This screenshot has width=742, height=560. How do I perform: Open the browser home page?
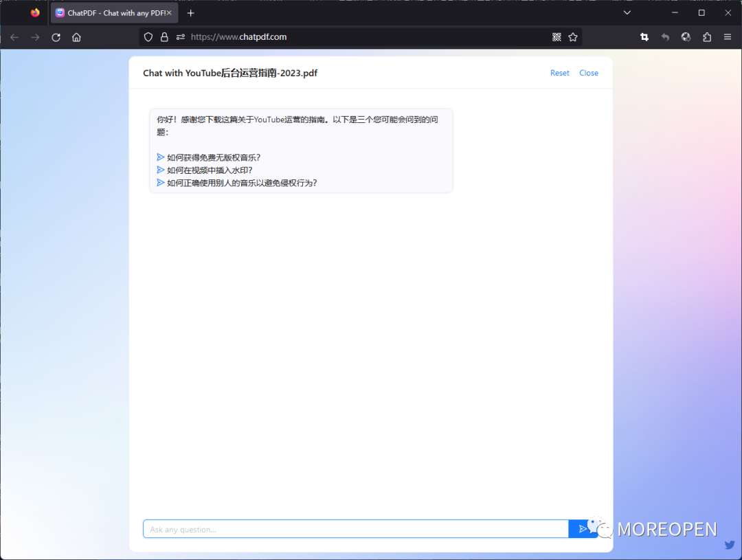tap(77, 37)
